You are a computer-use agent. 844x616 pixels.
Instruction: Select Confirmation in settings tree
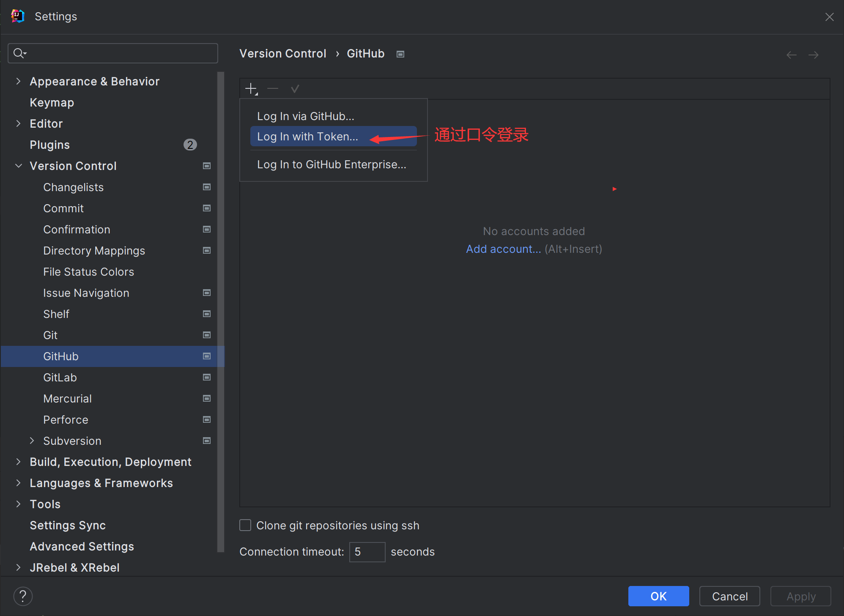77,229
